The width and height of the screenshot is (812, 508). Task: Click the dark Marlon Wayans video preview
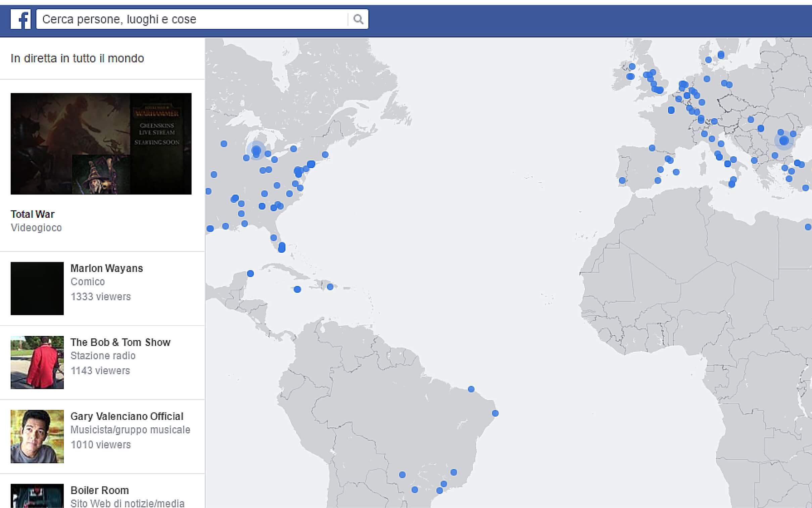pyautogui.click(x=37, y=289)
